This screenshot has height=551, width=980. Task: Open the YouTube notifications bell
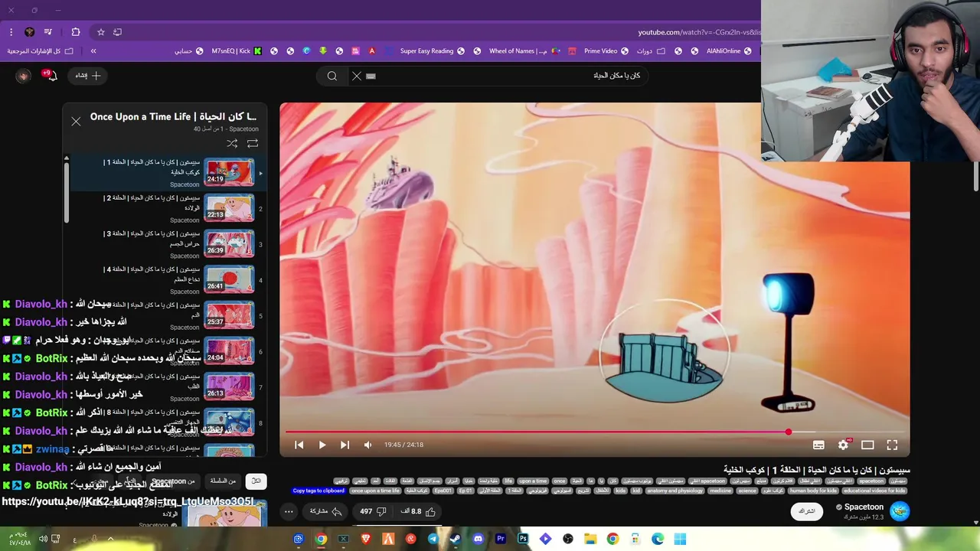50,75
